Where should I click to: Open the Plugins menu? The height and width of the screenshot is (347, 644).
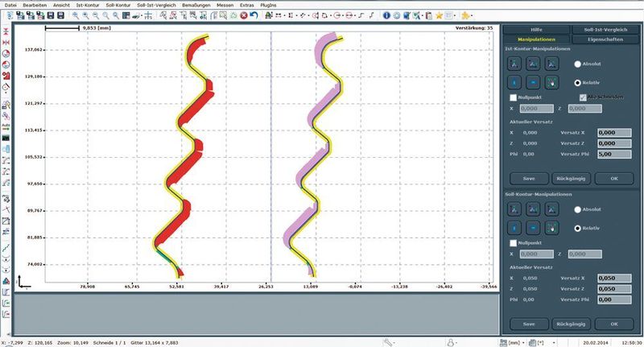coord(268,6)
